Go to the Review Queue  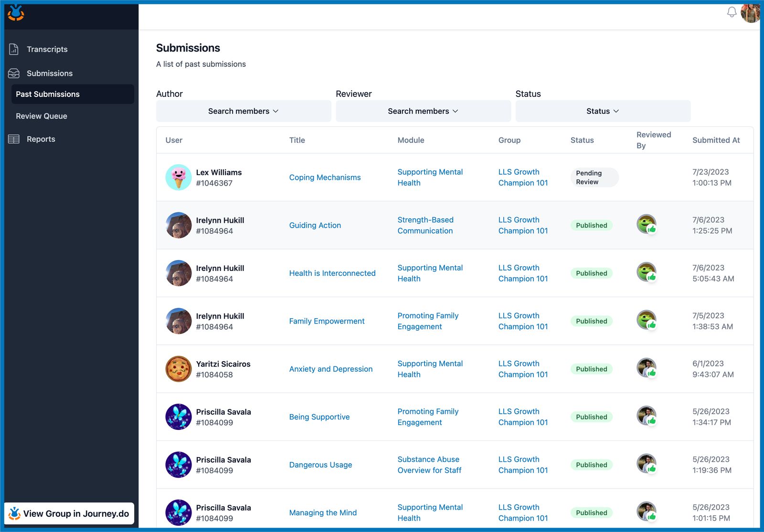coord(42,116)
